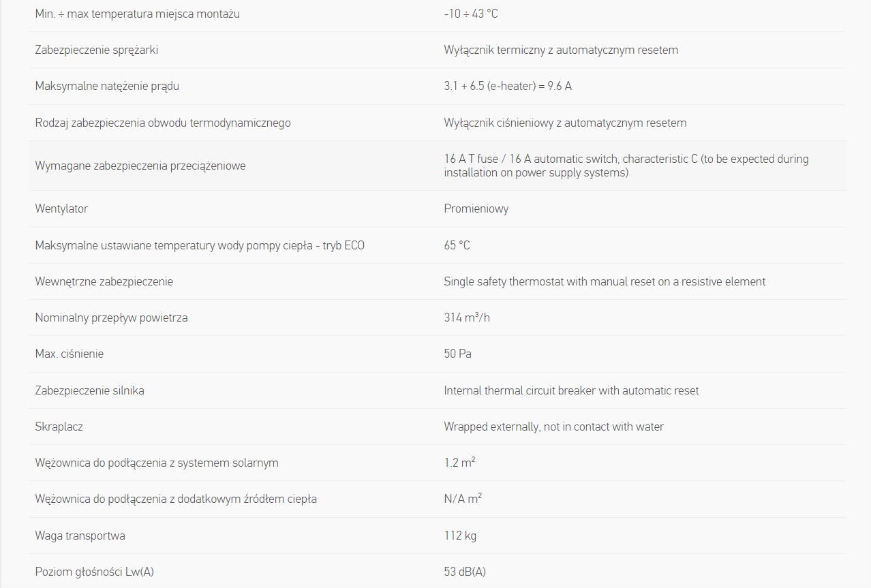Click "Rodzaj zabezpieczenia obwodu termodynamicznego" label
Image resolution: width=871 pixels, height=588 pixels.
(163, 123)
